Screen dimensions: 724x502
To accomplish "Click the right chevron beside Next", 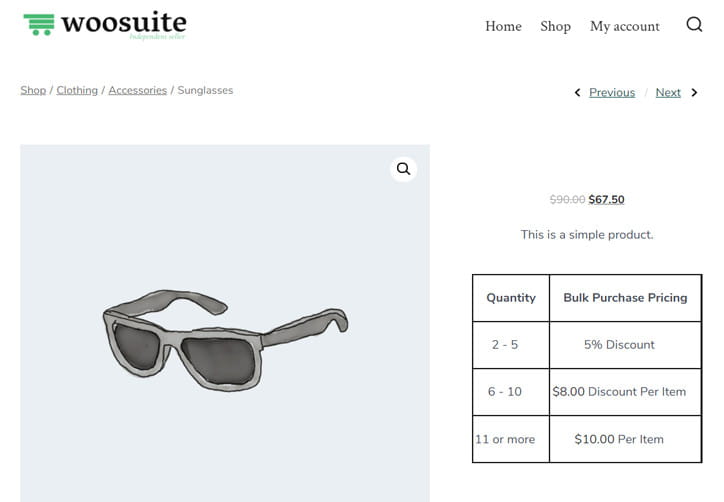I will [694, 93].
